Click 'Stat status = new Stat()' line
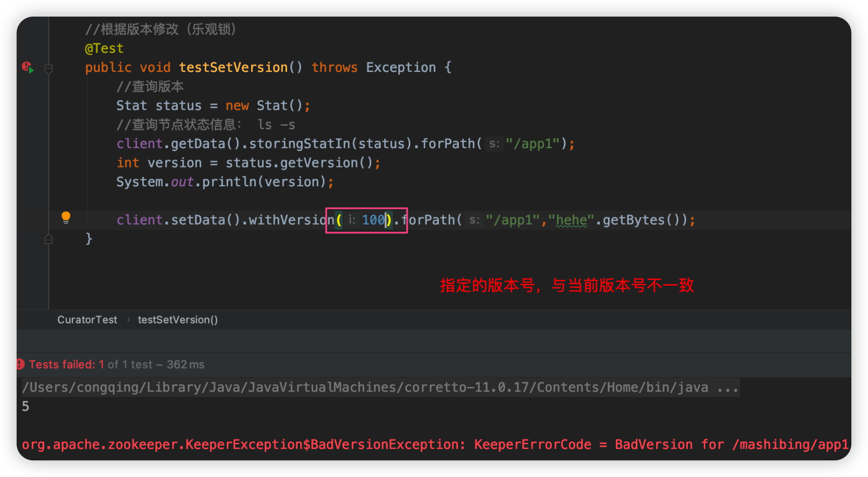This screenshot has width=868, height=477. point(213,106)
